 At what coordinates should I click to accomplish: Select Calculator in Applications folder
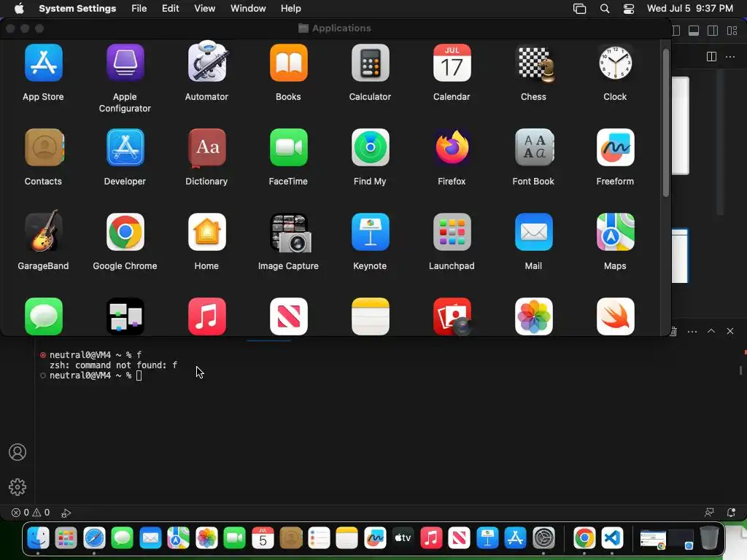click(x=370, y=63)
